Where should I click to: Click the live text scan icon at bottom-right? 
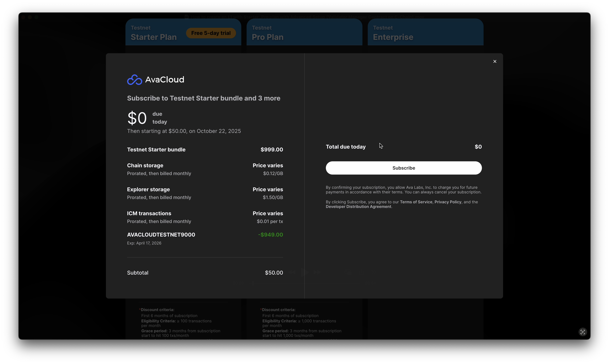coord(583,332)
